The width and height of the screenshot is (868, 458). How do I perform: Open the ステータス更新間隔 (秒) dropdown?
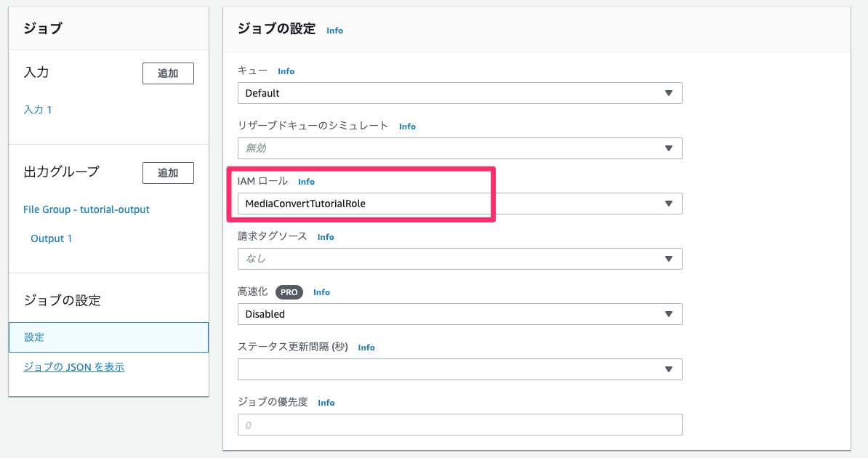pos(459,369)
